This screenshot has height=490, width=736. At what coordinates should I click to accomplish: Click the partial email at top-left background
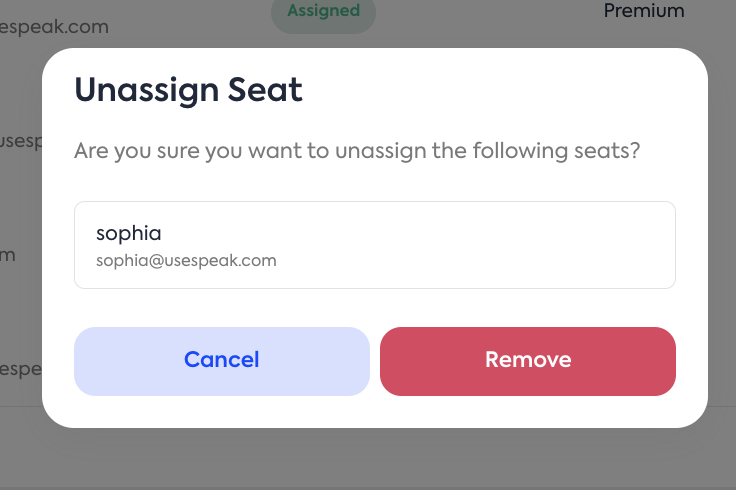[54, 27]
